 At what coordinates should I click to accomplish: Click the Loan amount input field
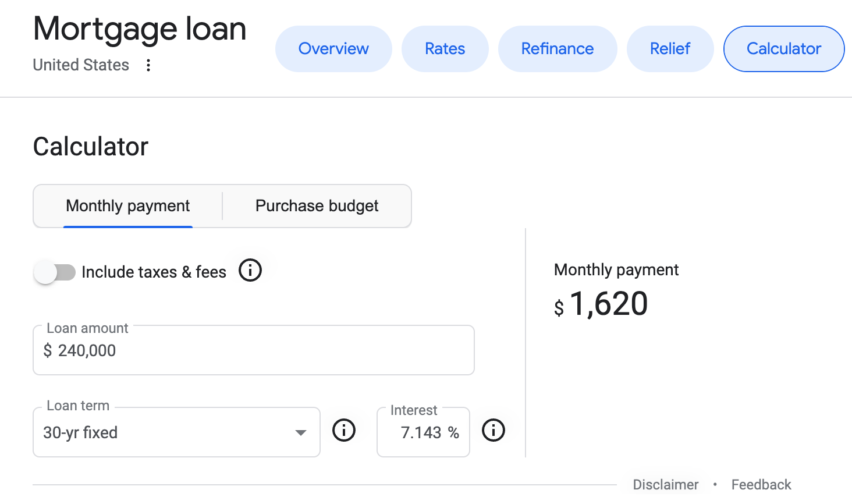(x=254, y=350)
